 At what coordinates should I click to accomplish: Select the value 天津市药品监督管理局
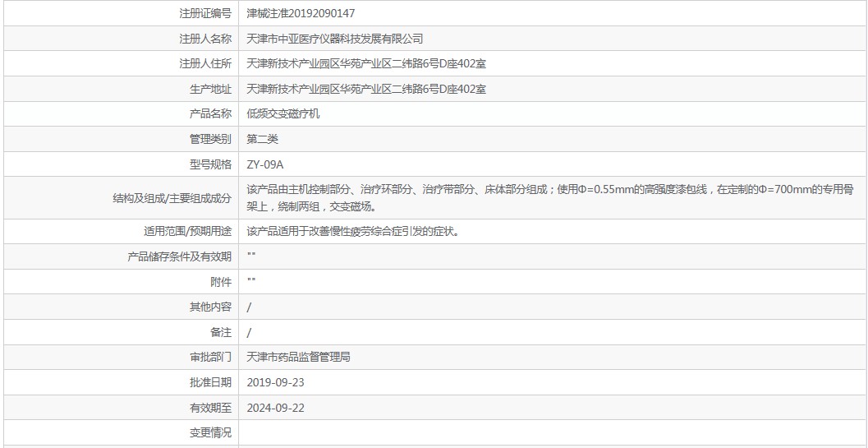[299, 357]
